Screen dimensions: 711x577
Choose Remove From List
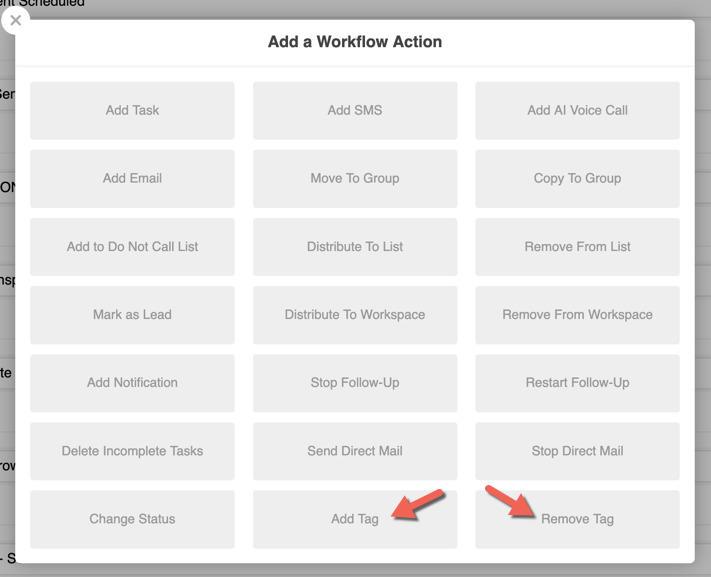(x=577, y=247)
